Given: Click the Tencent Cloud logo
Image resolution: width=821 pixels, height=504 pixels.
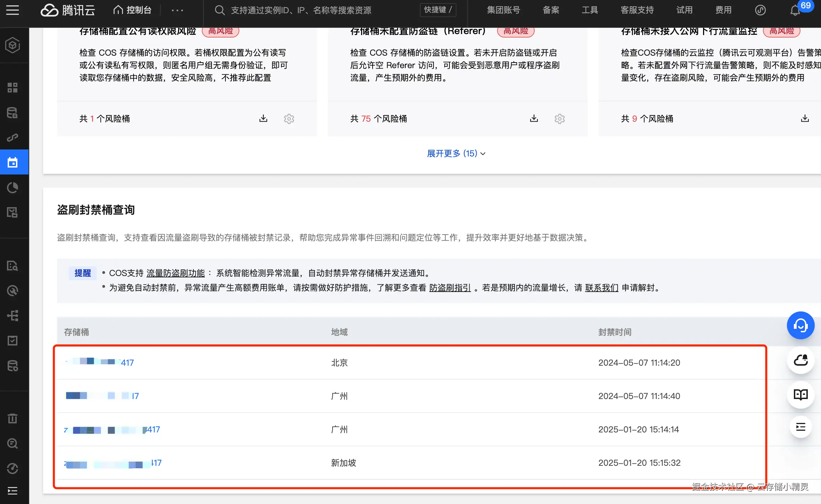Looking at the screenshot, I should [x=67, y=10].
